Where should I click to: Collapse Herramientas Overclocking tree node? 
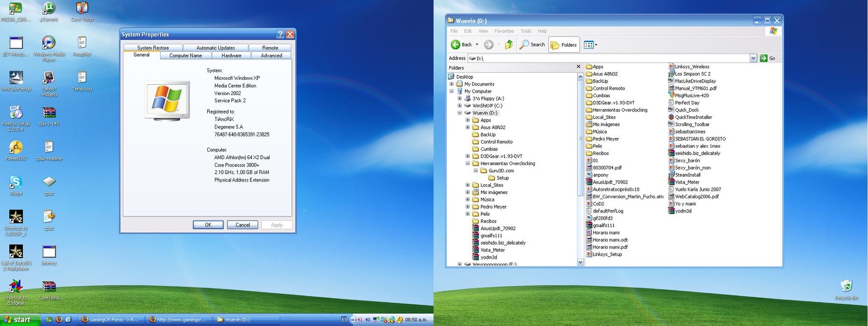click(x=468, y=164)
